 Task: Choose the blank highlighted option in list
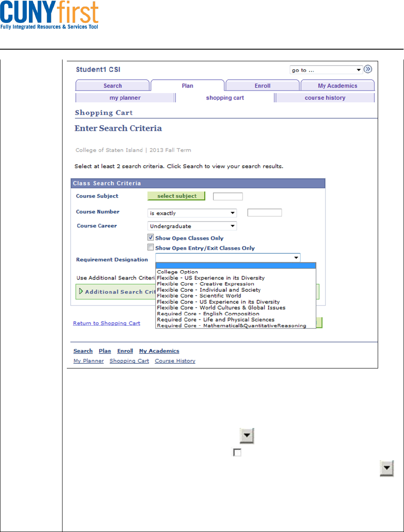tap(236, 266)
